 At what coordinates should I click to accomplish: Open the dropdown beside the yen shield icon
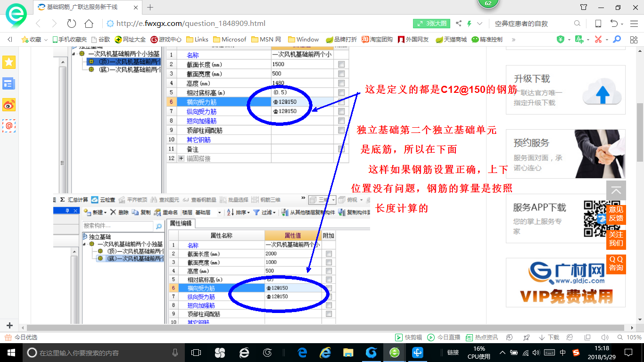tap(569, 40)
